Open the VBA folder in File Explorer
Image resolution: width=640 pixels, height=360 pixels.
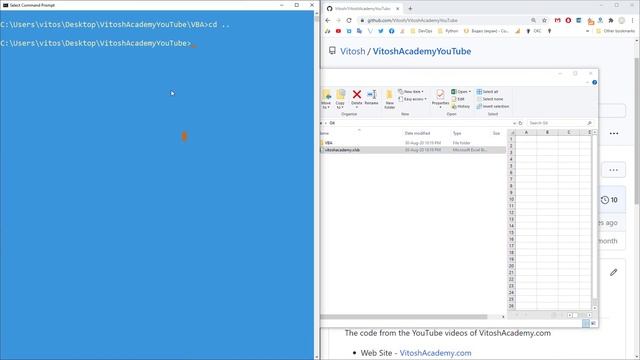pos(329,143)
